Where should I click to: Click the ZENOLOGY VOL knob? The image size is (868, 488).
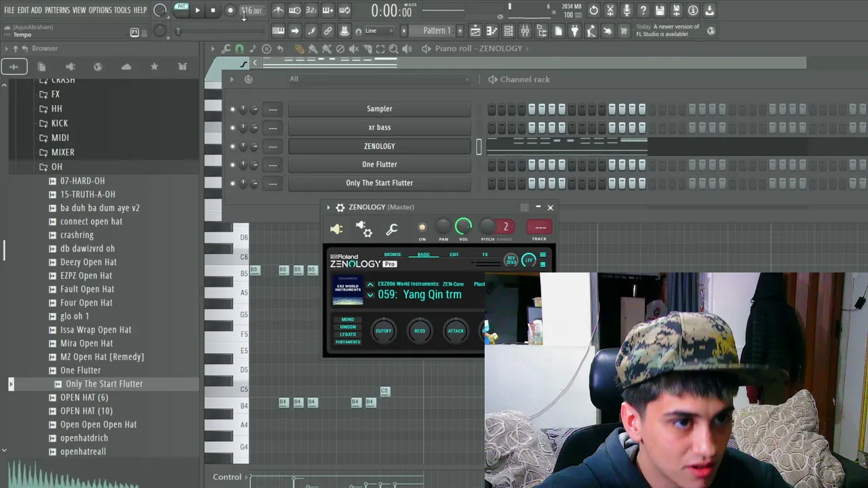pyautogui.click(x=464, y=226)
